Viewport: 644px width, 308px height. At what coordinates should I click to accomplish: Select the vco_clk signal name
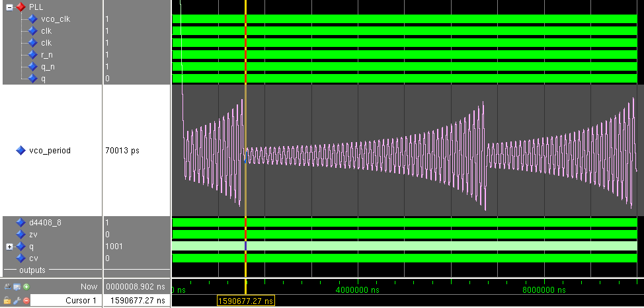coord(56,19)
